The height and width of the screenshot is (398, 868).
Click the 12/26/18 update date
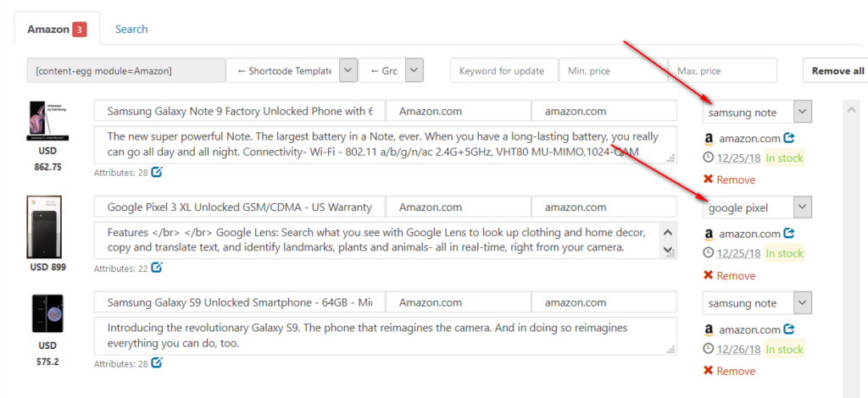coord(738,350)
